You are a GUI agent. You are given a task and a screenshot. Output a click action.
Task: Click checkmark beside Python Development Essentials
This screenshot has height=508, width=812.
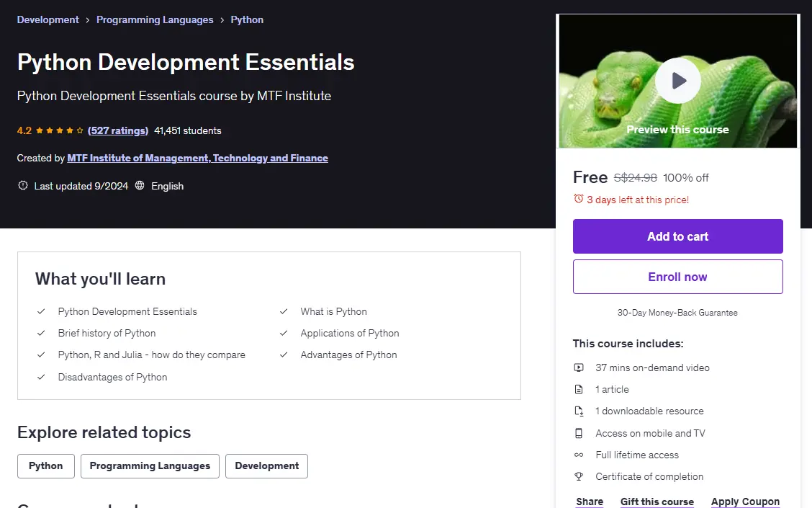(41, 311)
